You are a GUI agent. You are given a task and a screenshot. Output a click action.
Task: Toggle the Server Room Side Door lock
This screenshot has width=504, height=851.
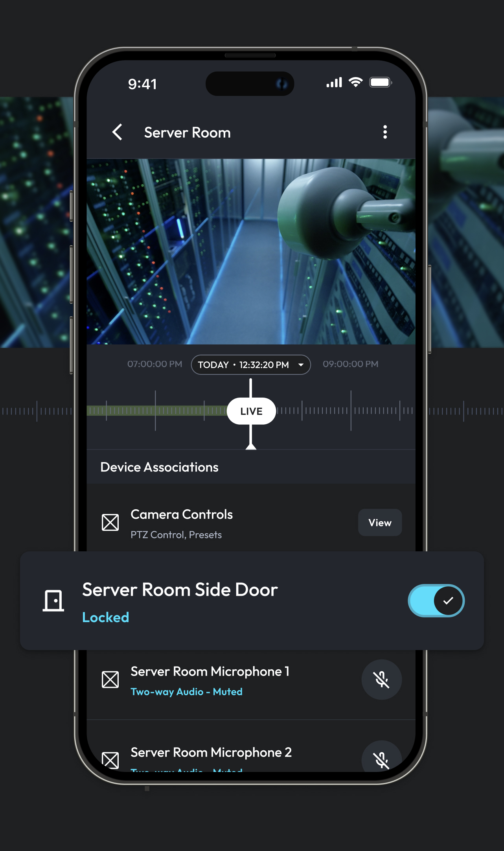[436, 600]
